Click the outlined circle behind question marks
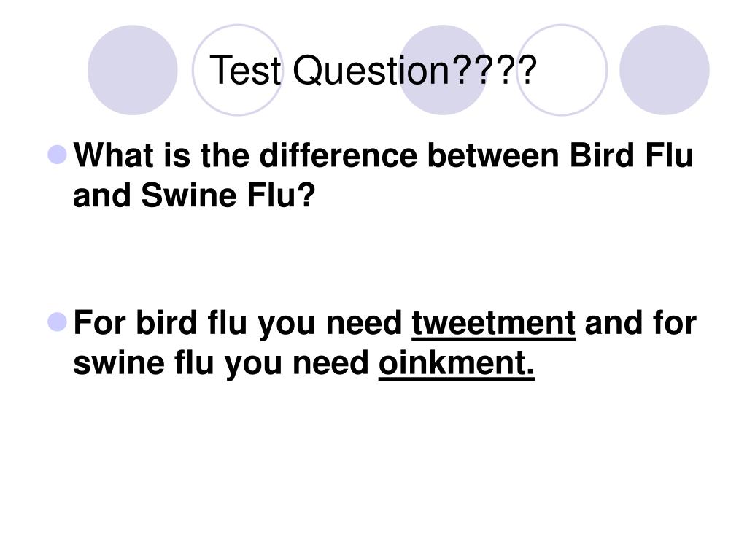The height and width of the screenshot is (560, 747). (x=562, y=70)
